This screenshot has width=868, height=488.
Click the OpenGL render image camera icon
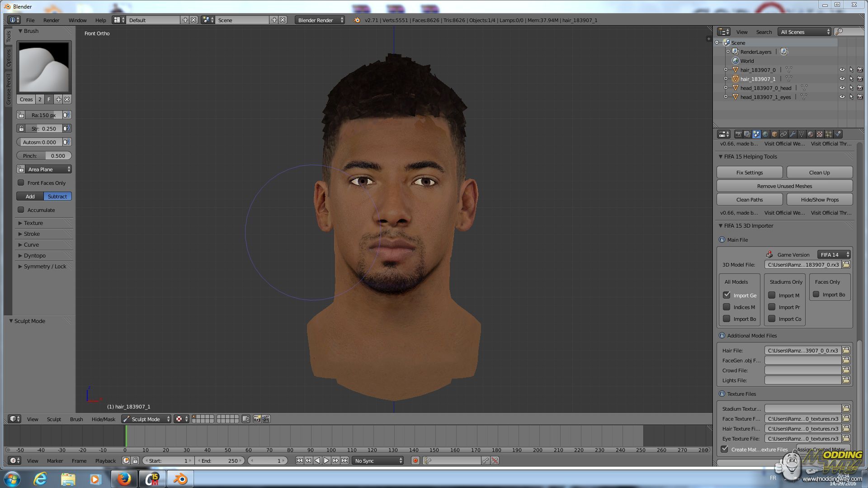pyautogui.click(x=257, y=419)
